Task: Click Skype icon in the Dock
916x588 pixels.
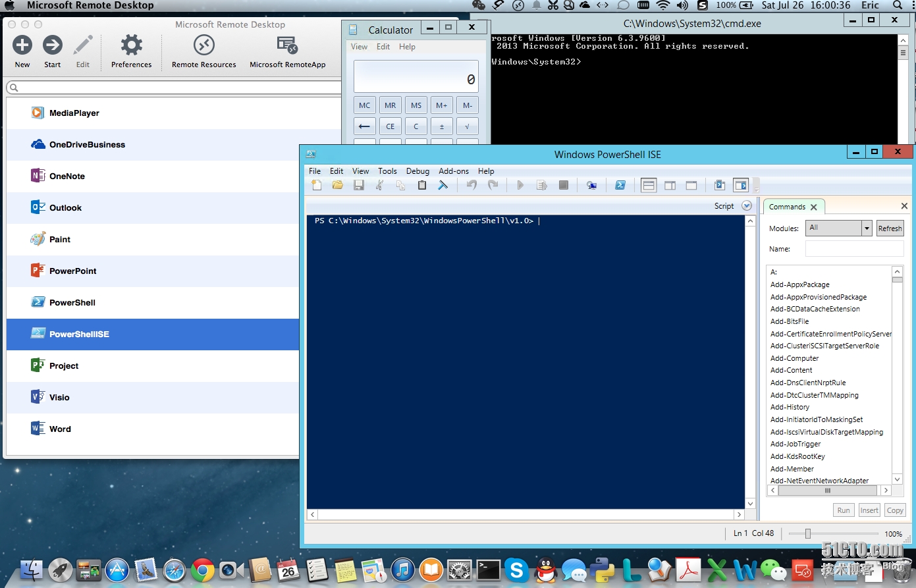Action: click(x=517, y=570)
